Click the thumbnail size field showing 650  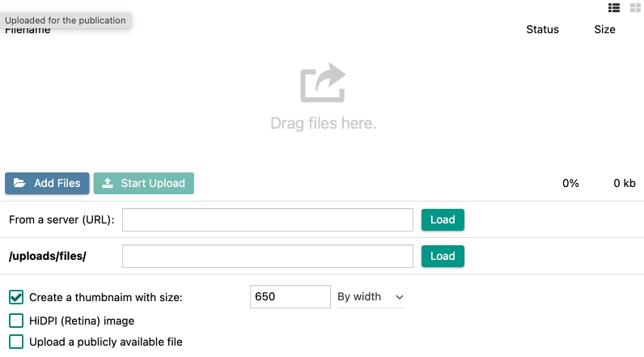point(290,297)
